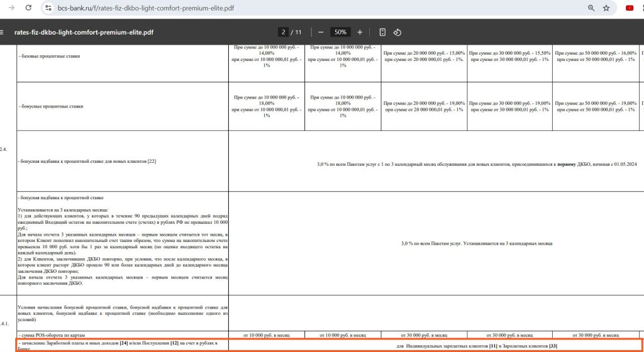644x352 pixels.
Task: Click the row label 'сумма POS-оборота по картам'
Action: [52, 335]
